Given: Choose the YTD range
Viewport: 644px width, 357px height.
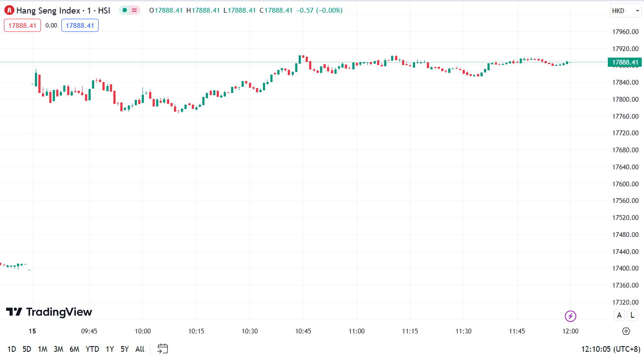Looking at the screenshot, I should (x=92, y=349).
